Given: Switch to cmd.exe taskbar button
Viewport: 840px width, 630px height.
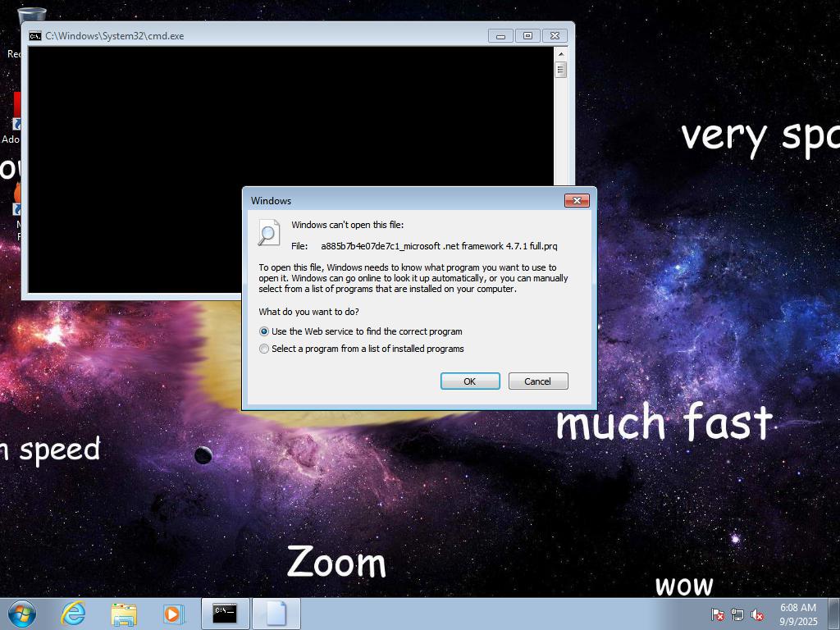Looking at the screenshot, I should pos(225,614).
